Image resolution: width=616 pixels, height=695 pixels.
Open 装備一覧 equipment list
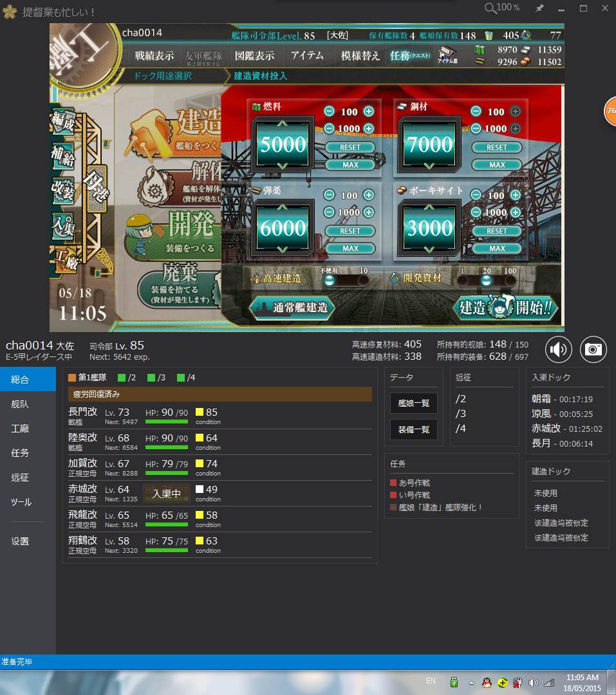pyautogui.click(x=414, y=429)
